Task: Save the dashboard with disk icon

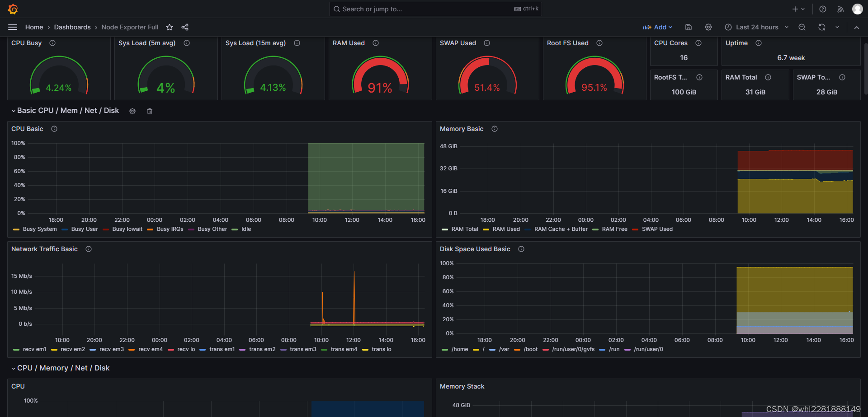Action: coord(689,27)
